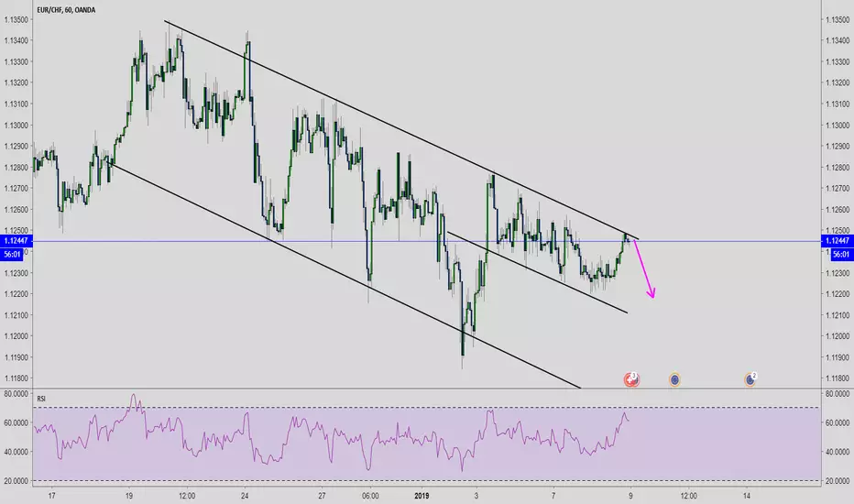Click 1.12800 on the left price axis

point(16,168)
